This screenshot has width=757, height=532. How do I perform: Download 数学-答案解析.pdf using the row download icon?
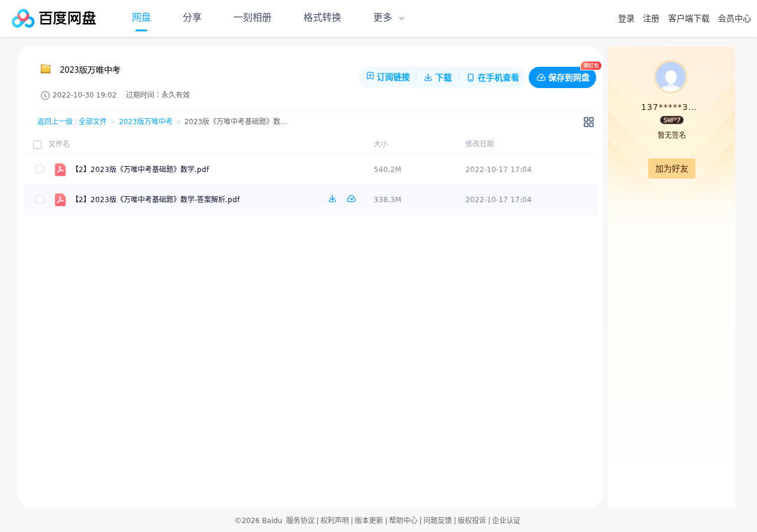click(x=332, y=199)
